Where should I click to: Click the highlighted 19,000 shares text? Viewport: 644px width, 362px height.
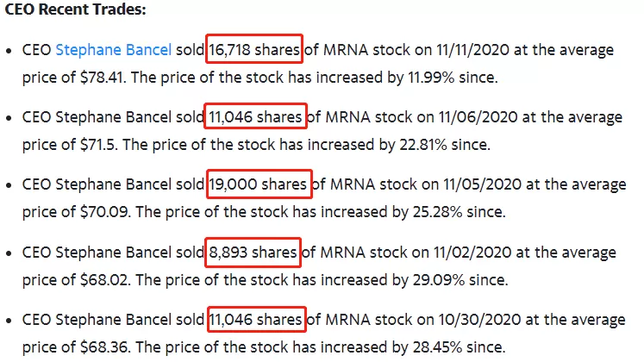pyautogui.click(x=258, y=184)
